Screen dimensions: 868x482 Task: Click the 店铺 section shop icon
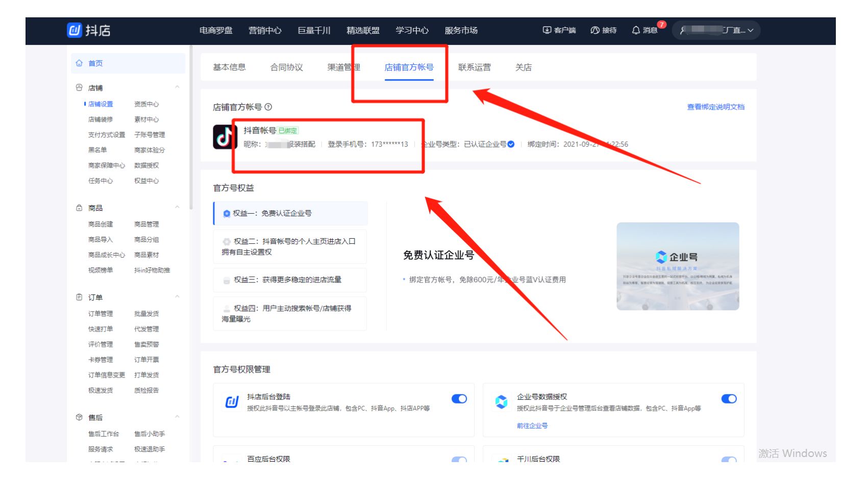click(x=79, y=88)
